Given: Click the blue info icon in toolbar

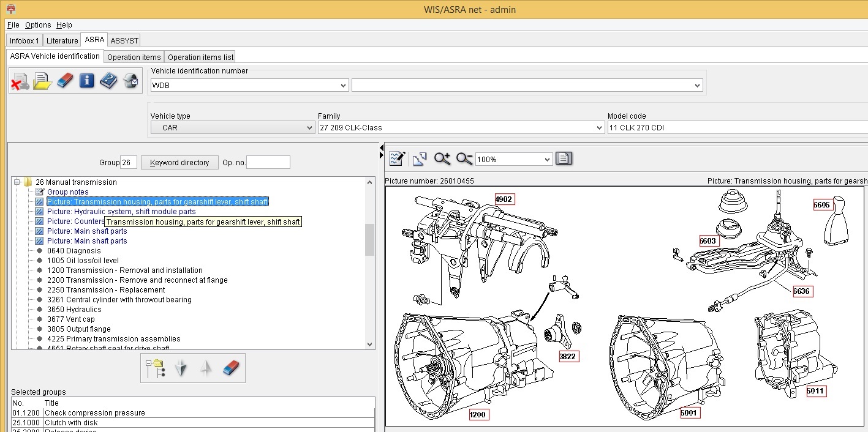Looking at the screenshot, I should (x=86, y=81).
